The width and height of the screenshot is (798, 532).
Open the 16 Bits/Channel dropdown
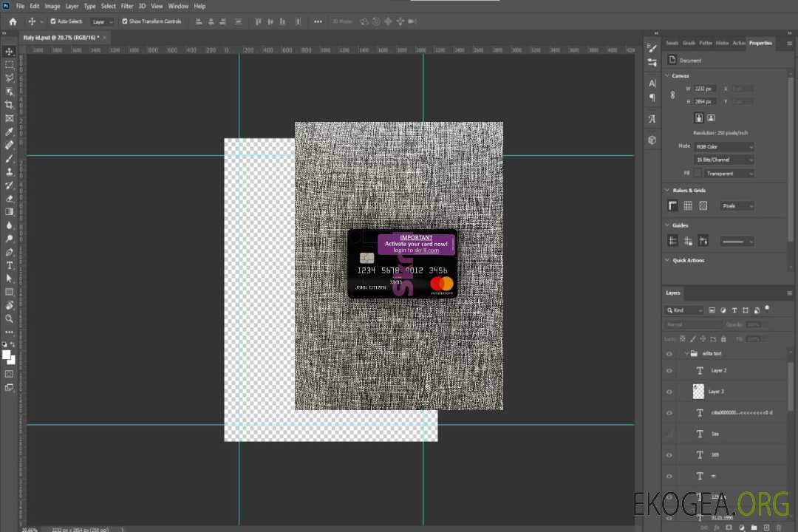[x=723, y=160]
